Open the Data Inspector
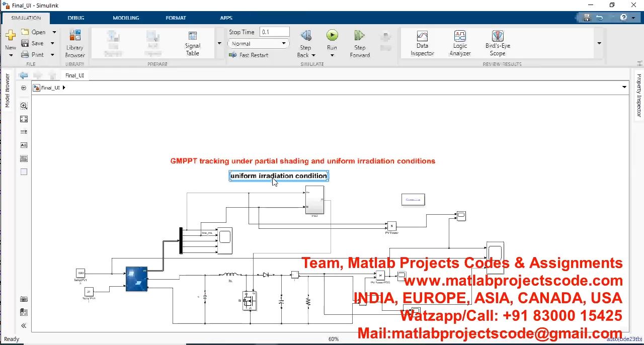Viewport: 644px width, 345px height. (422, 43)
